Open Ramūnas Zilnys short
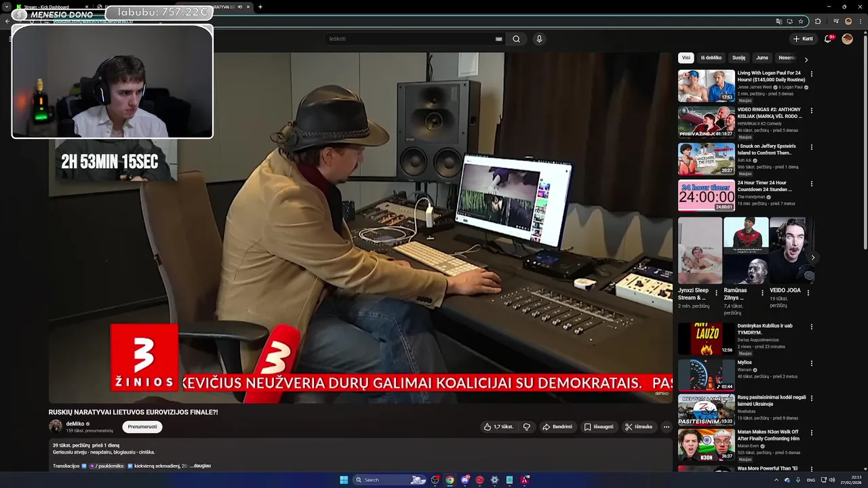 point(746,250)
